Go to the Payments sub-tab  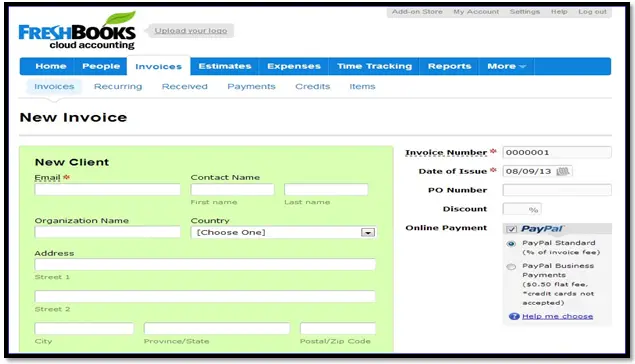point(251,87)
